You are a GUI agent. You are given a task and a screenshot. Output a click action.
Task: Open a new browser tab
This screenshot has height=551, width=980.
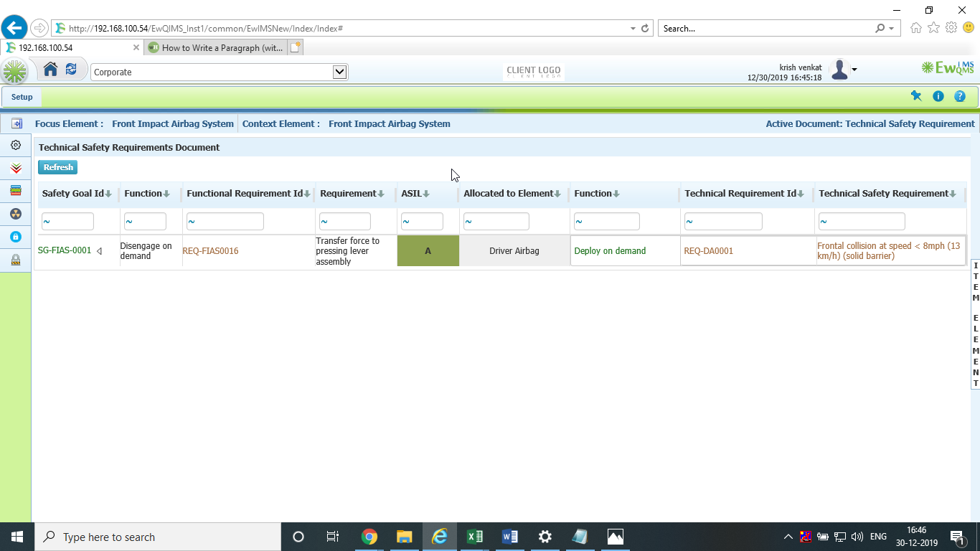[x=296, y=47]
